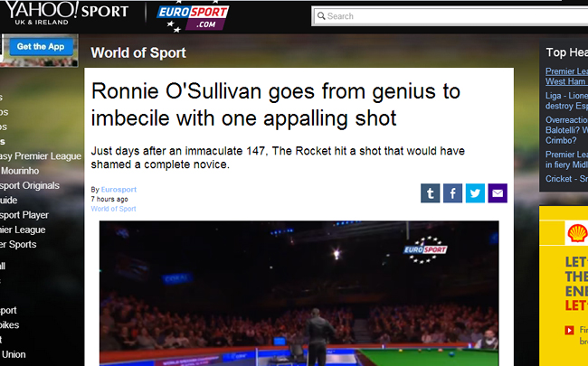Share article on Tumblr icon
The width and height of the screenshot is (588, 366).
(430, 192)
